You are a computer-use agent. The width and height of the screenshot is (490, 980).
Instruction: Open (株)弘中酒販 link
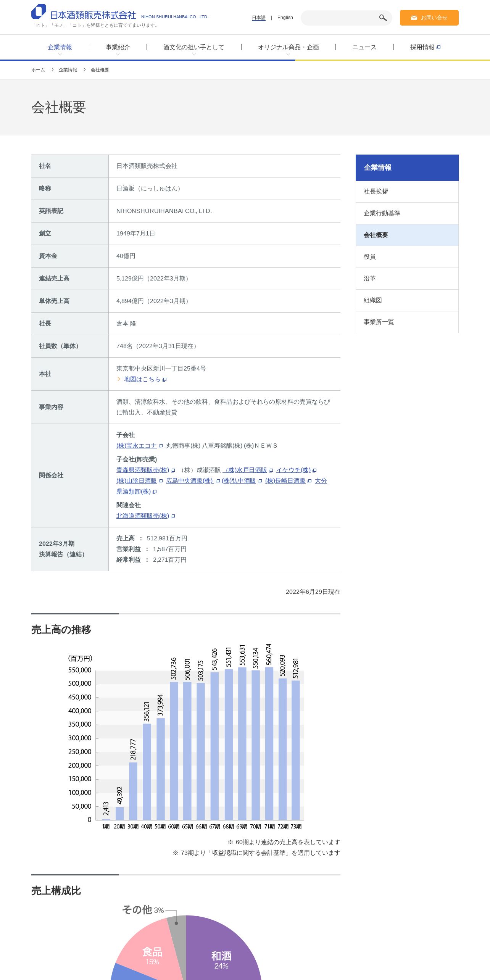coord(239,481)
